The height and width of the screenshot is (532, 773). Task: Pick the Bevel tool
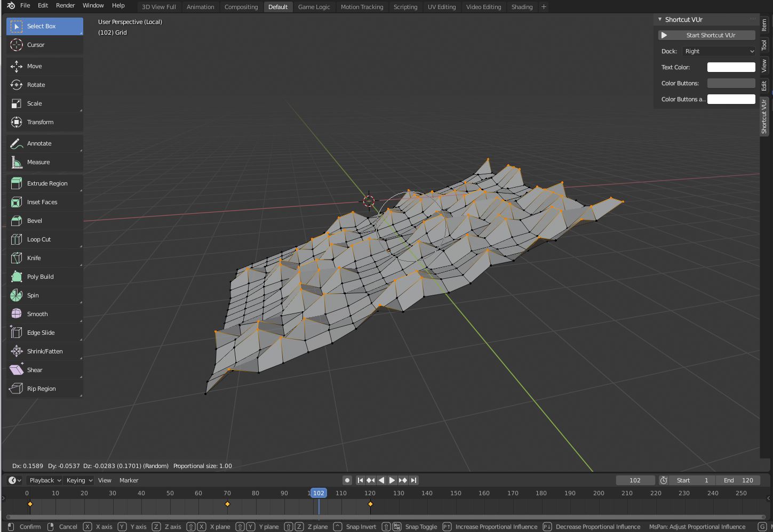(44, 221)
